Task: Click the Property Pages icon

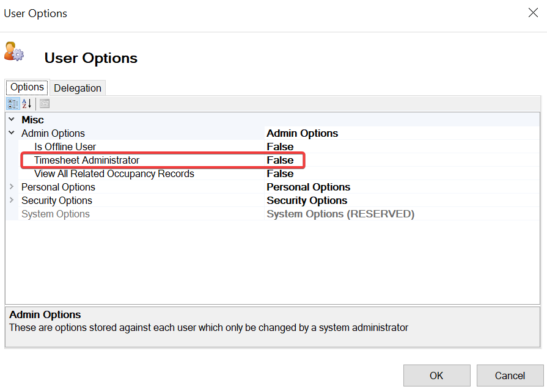Action: 44,103
